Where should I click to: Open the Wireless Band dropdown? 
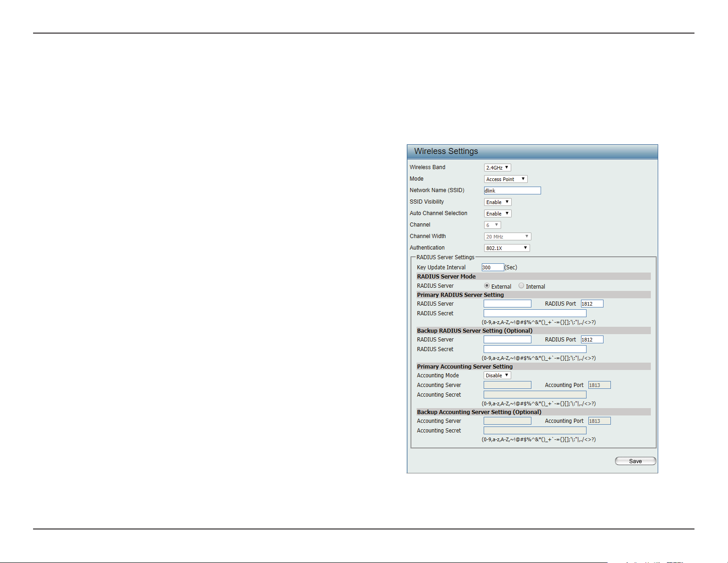[x=497, y=168]
